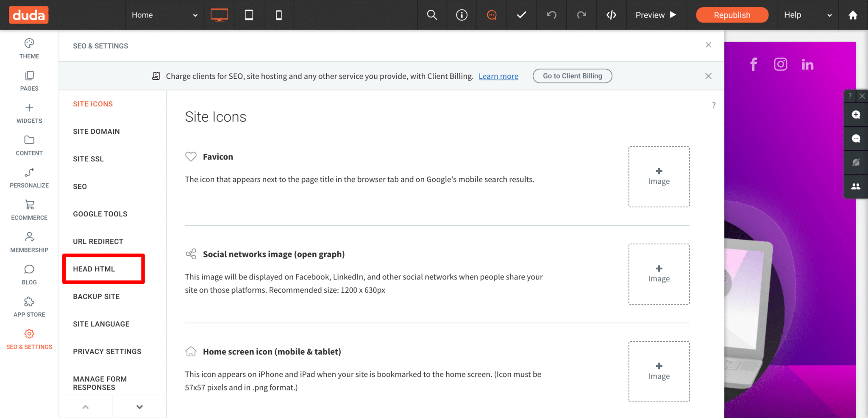Screen dimensions: 868x418
Task: Preview the site
Action: coord(656,15)
